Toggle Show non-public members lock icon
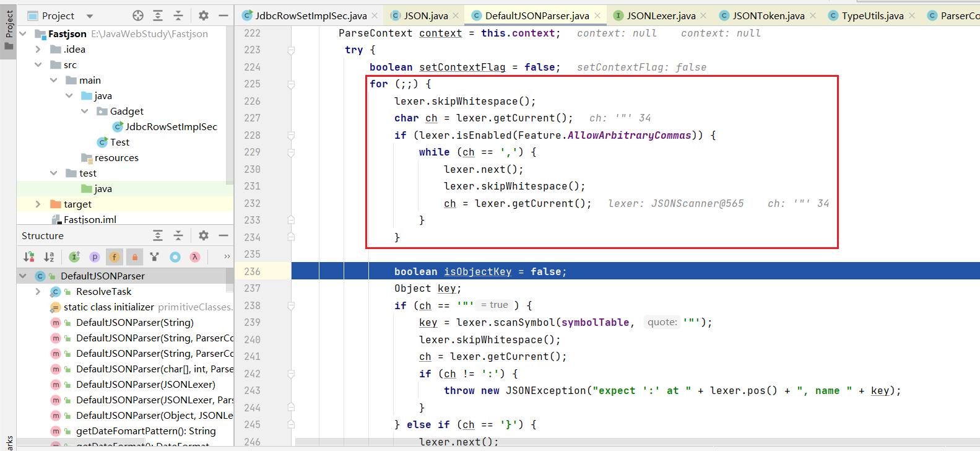Screen dimensions: 980x451 pos(134,256)
